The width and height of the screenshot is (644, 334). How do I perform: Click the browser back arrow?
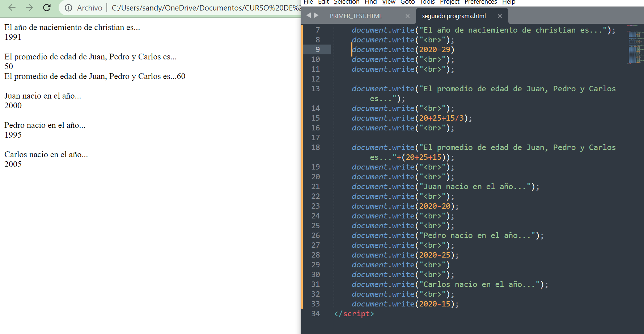tap(12, 8)
